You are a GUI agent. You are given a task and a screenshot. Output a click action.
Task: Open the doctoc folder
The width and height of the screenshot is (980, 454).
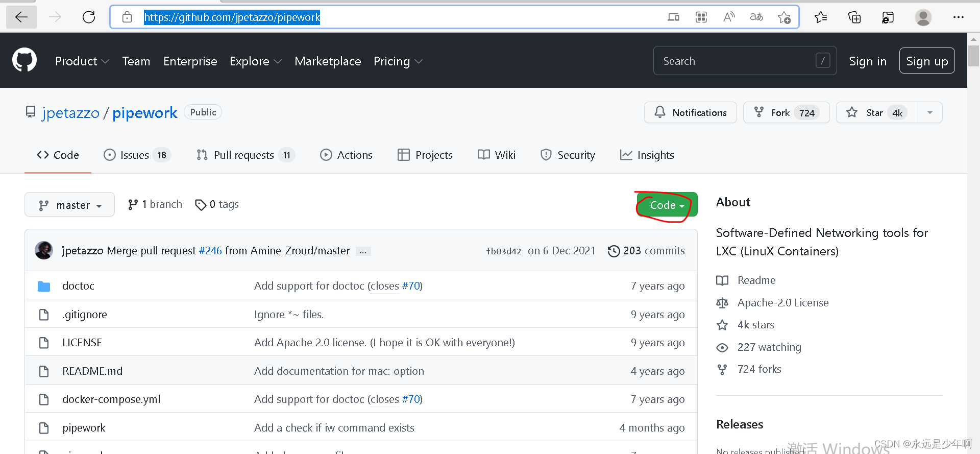click(x=78, y=286)
